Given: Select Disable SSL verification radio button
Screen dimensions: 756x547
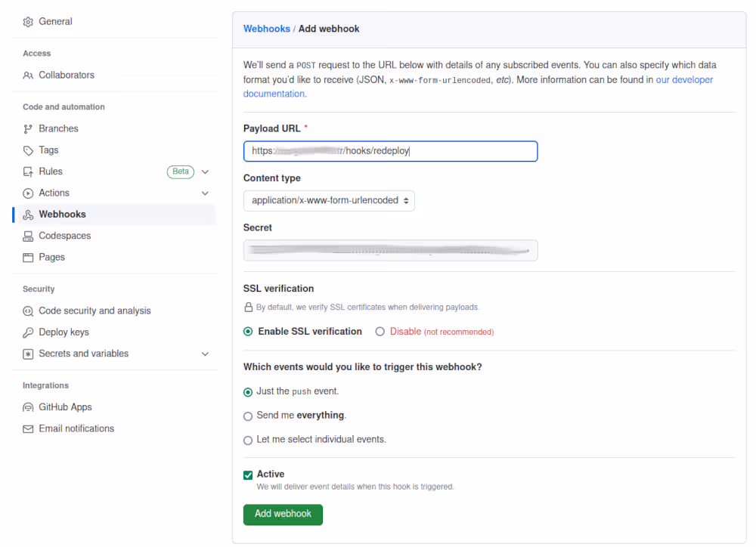Looking at the screenshot, I should click(380, 332).
